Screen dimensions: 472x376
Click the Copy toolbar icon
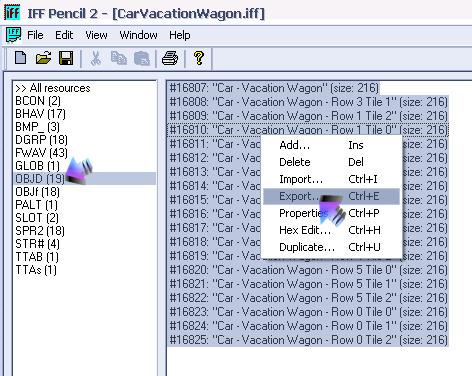pos(119,58)
